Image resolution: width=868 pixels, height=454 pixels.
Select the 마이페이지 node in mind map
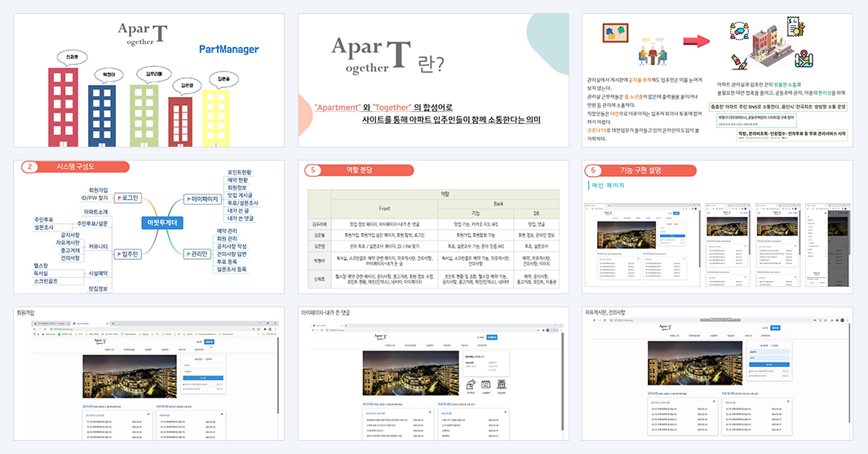(202, 199)
